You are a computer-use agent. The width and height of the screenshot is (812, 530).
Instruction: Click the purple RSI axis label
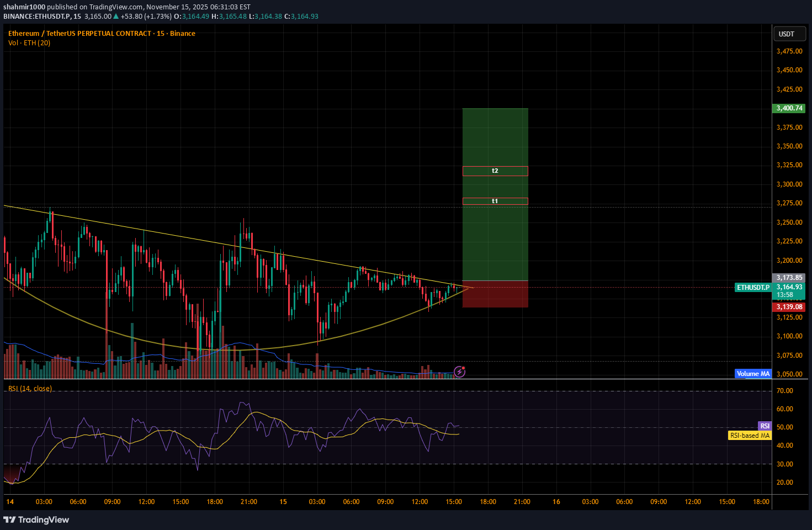tap(765, 426)
